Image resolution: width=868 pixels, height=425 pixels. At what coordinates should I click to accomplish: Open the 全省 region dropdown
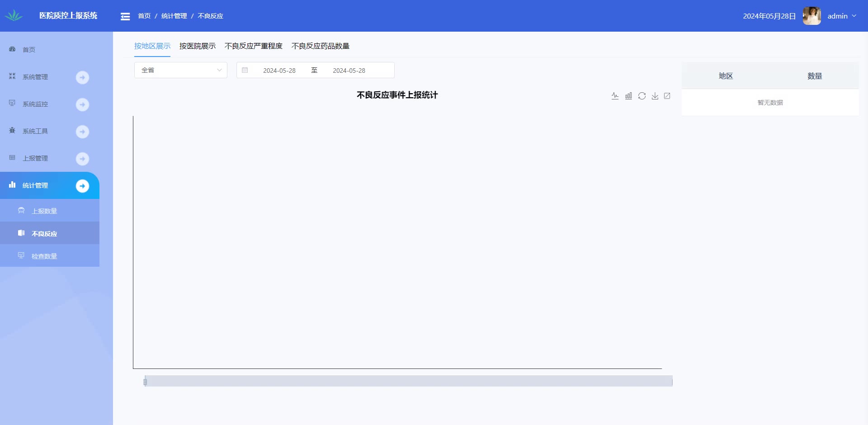click(x=181, y=70)
